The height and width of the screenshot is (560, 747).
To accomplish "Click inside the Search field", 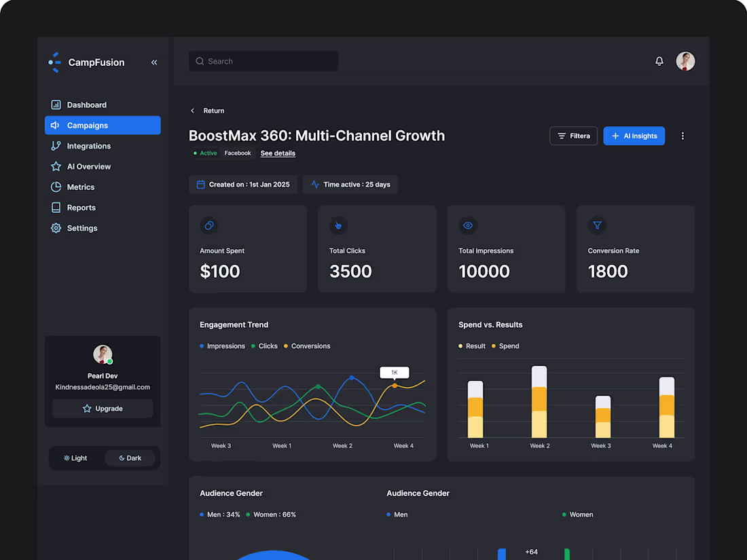I will pos(263,61).
